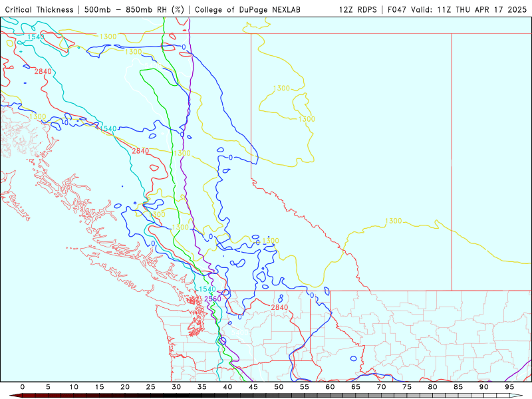The width and height of the screenshot is (532, 399).
Task: Click the '30' tick label on the color scale
Action: [176, 387]
